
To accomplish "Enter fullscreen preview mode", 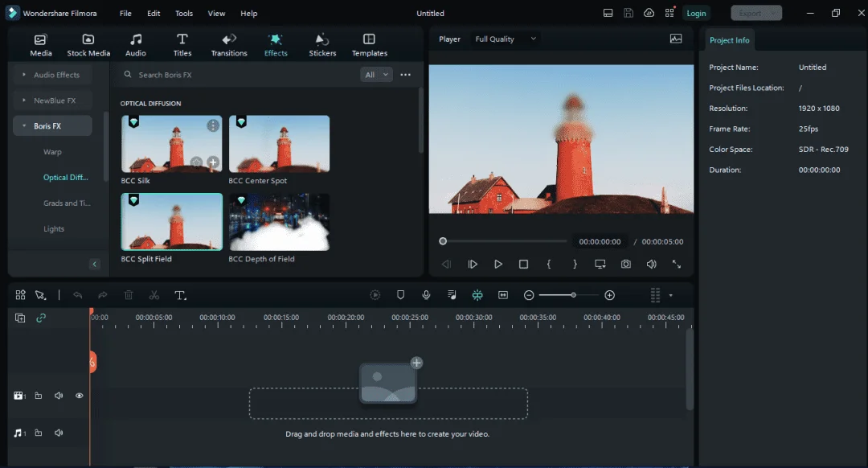I will pos(677,265).
